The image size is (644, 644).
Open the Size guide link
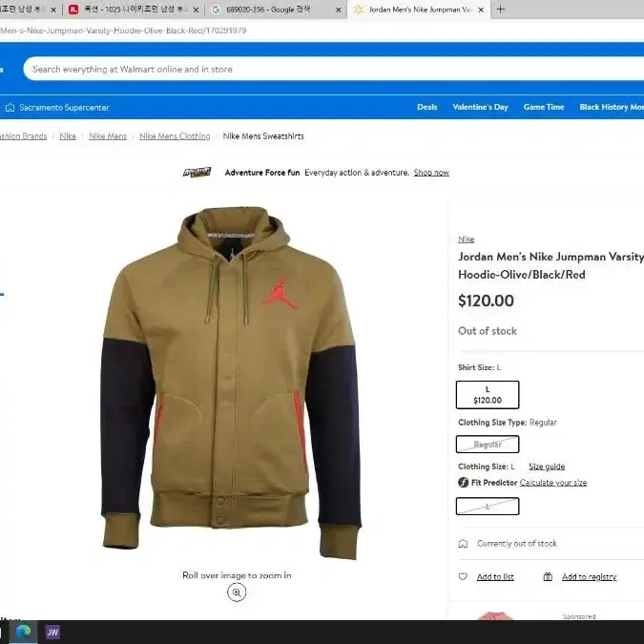(547, 467)
